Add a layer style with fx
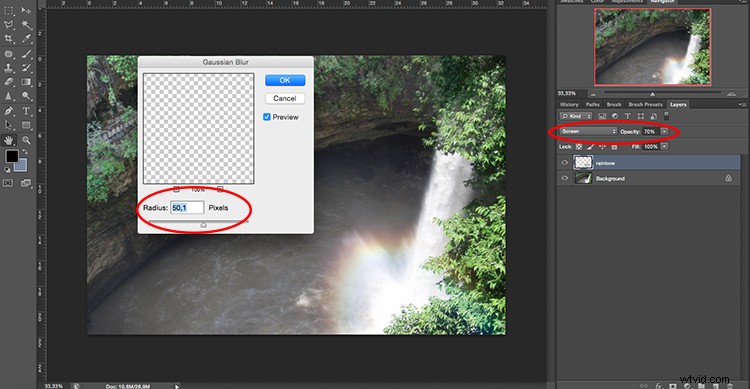 point(659,386)
